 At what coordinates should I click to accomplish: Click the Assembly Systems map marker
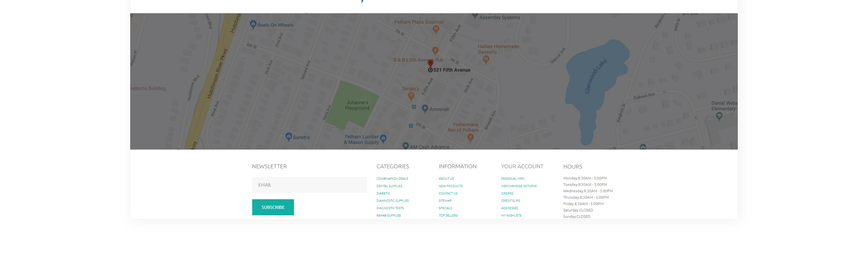click(474, 16)
